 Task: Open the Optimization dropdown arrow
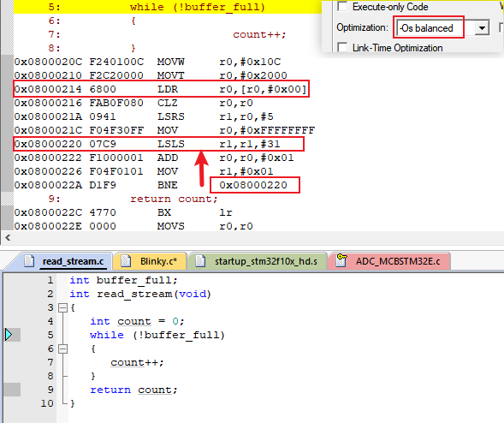pos(482,28)
